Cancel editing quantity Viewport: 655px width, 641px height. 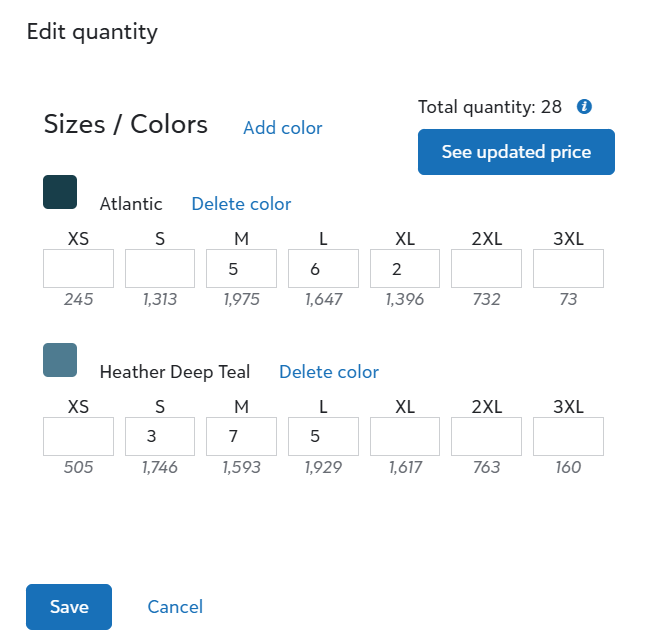[175, 607]
